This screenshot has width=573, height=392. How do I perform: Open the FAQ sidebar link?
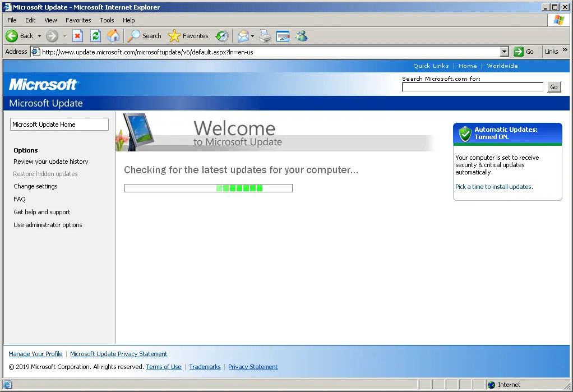pyautogui.click(x=20, y=199)
